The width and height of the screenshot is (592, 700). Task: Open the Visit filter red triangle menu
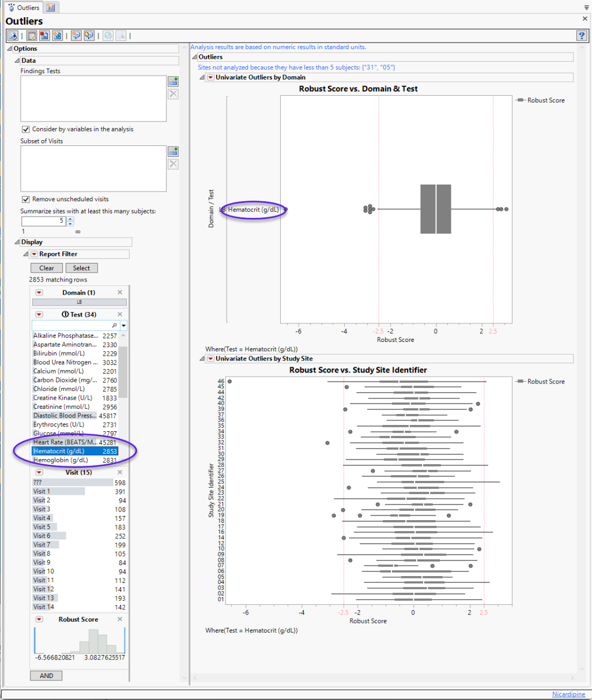pos(39,472)
